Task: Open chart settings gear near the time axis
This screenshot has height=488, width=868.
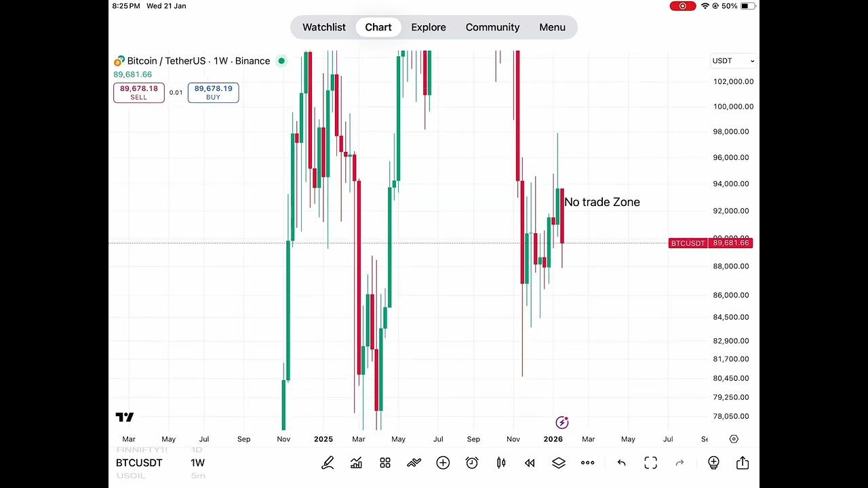Action: [x=734, y=439]
